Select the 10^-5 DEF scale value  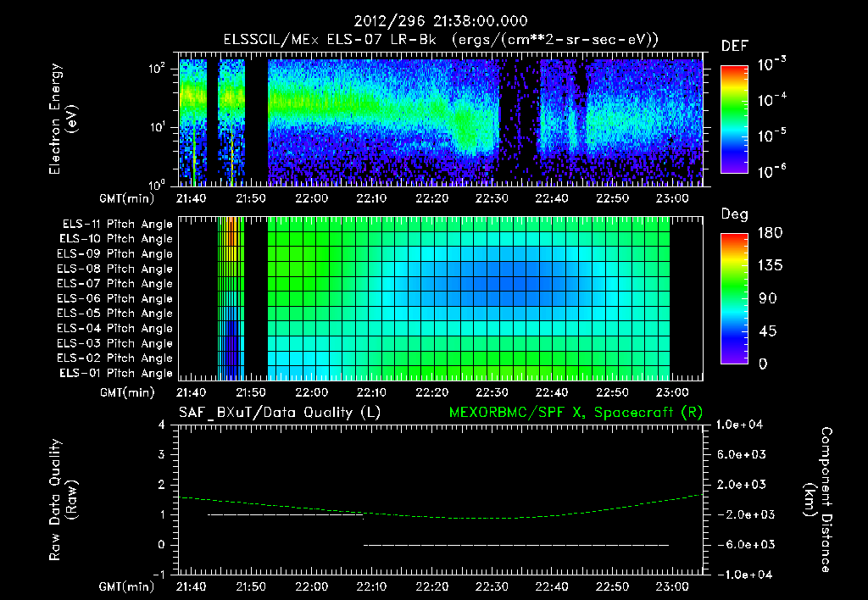pos(771,136)
